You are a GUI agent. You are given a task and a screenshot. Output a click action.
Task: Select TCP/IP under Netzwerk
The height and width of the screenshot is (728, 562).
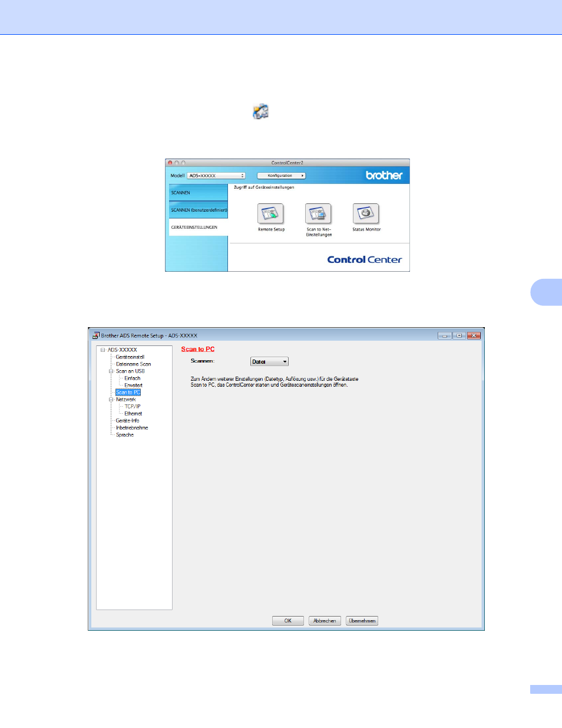[x=133, y=407]
